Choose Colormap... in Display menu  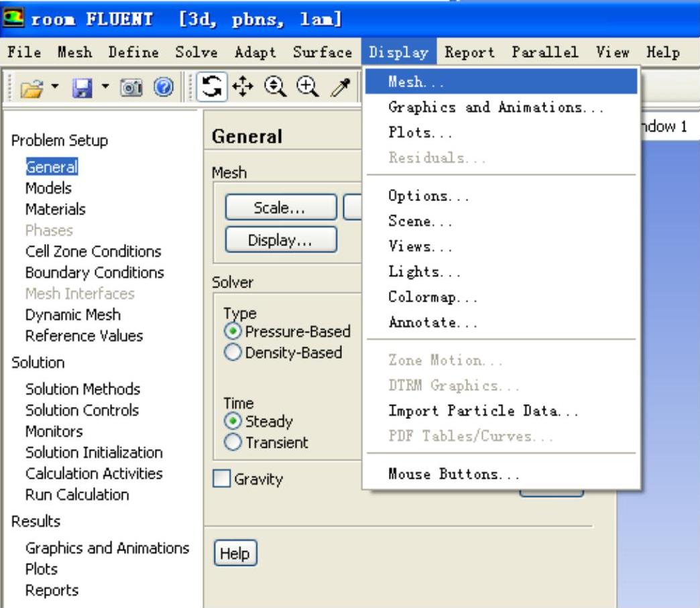tap(501, 297)
